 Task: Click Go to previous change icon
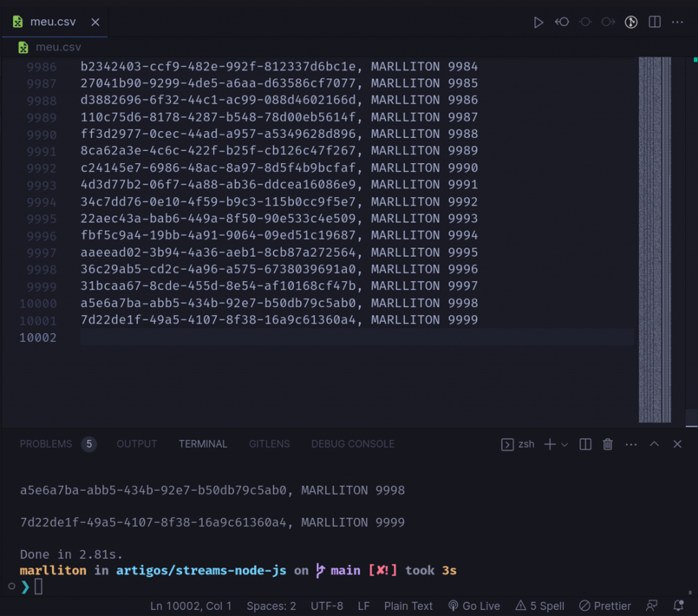pyautogui.click(x=562, y=22)
